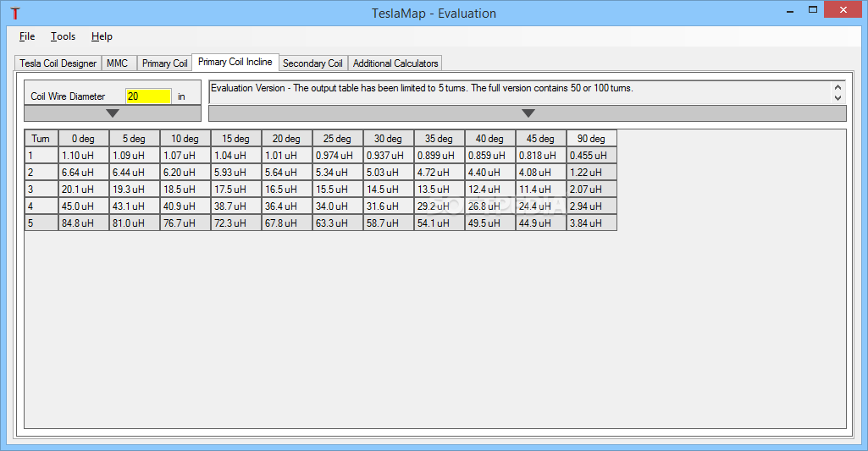The image size is (868, 451).
Task: Select the 54.1 uH cell
Action: point(440,223)
